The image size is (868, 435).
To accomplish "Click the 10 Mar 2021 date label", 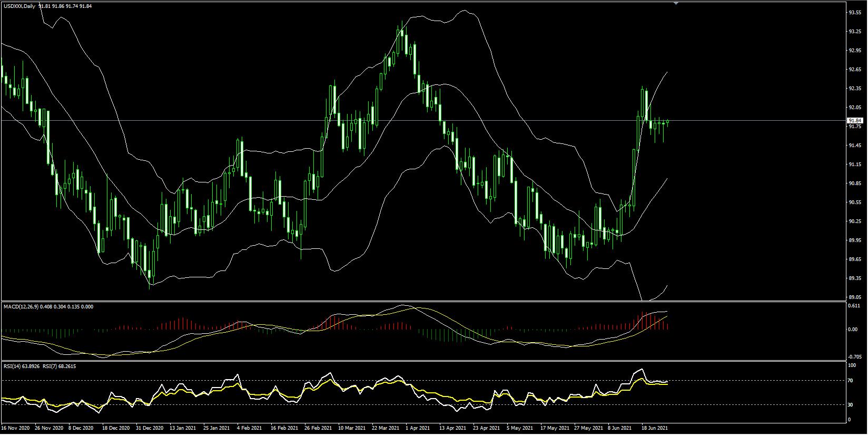I will point(351,428).
